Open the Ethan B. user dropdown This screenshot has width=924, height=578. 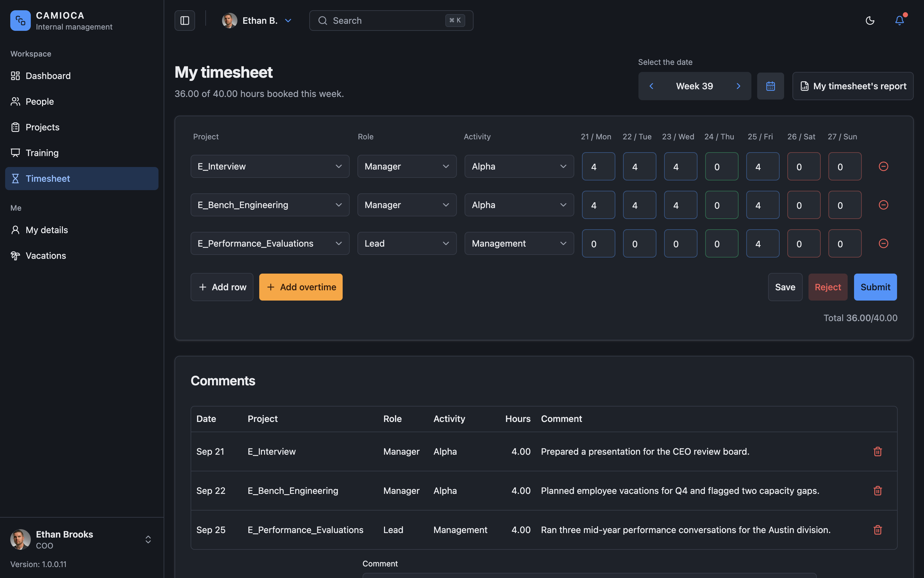tap(257, 21)
